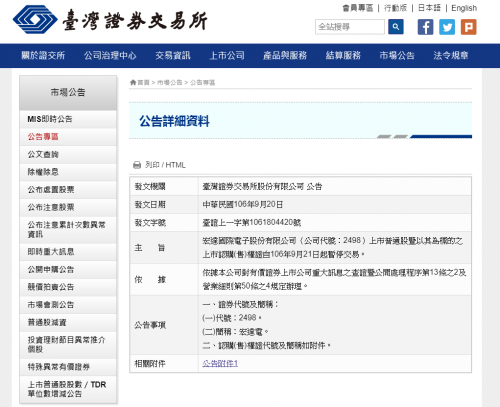Click the 公告詳細資料 page heading
The image size is (500, 407).
tap(174, 121)
